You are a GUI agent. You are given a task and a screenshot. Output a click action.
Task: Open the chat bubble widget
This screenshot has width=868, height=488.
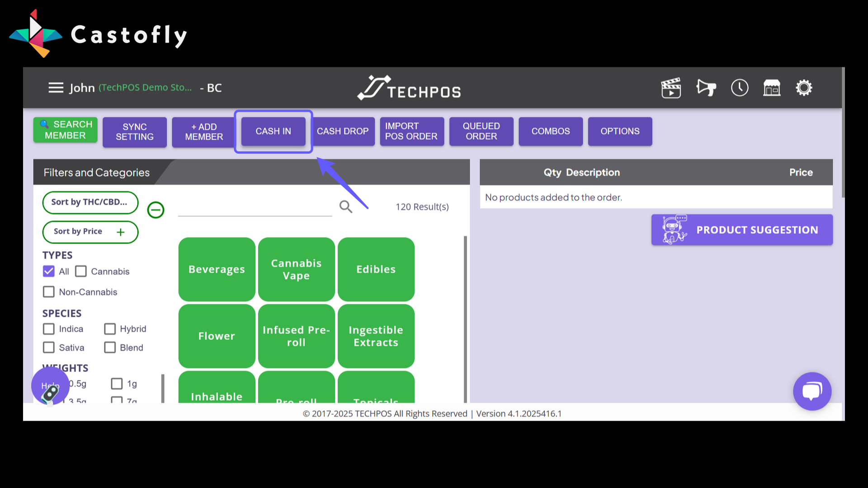pyautogui.click(x=812, y=391)
